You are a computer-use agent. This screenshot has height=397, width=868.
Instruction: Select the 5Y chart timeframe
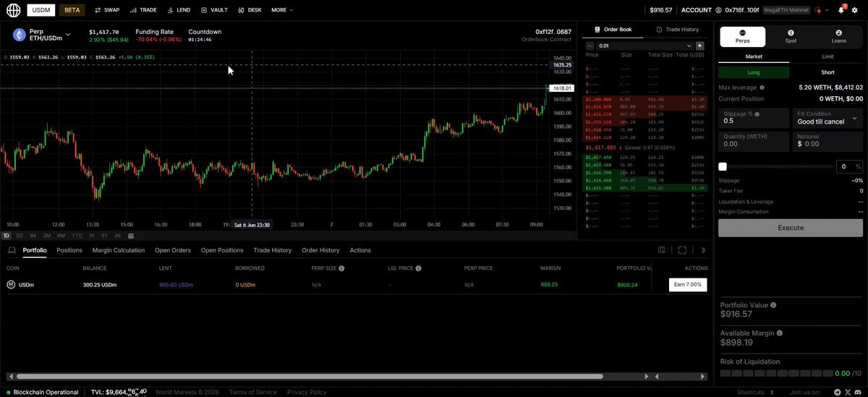tap(104, 236)
